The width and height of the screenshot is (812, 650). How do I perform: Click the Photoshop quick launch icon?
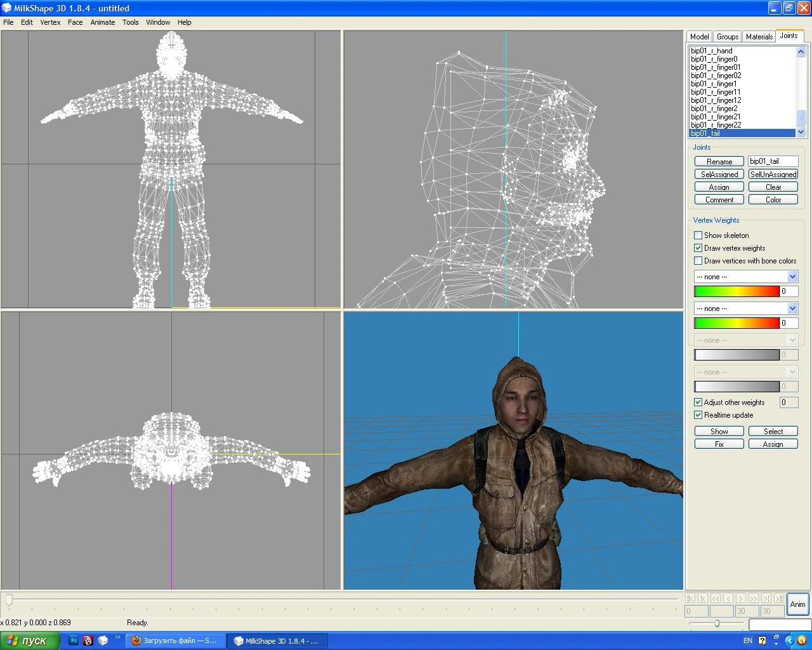pyautogui.click(x=74, y=640)
